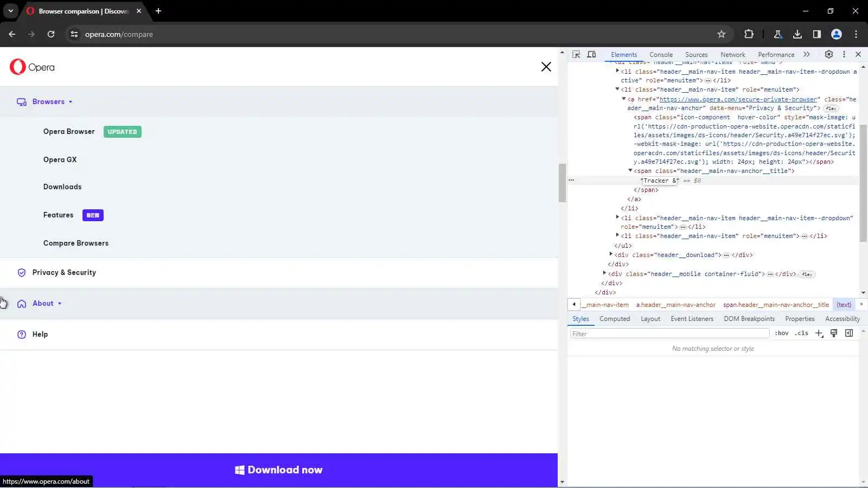The width and height of the screenshot is (868, 488).
Task: Open the tab search dropdown
Action: [x=11, y=11]
